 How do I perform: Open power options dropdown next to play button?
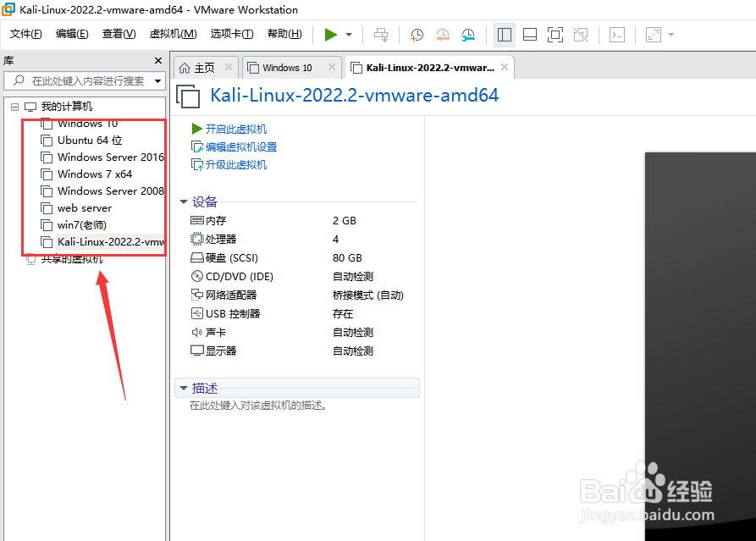point(349,35)
